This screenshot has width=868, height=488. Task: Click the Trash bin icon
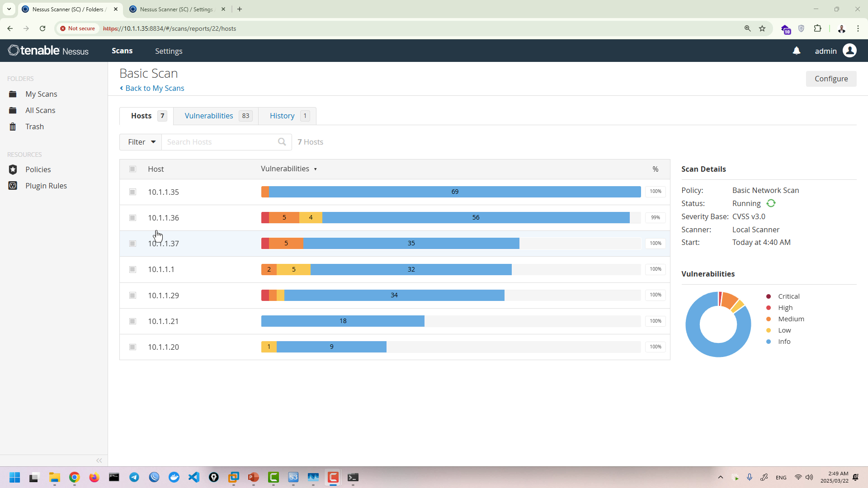click(x=13, y=127)
